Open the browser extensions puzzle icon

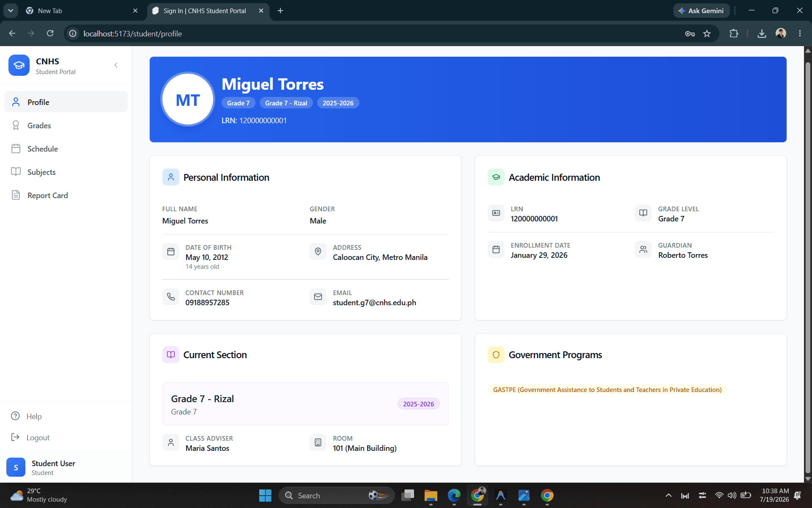pyautogui.click(x=734, y=33)
